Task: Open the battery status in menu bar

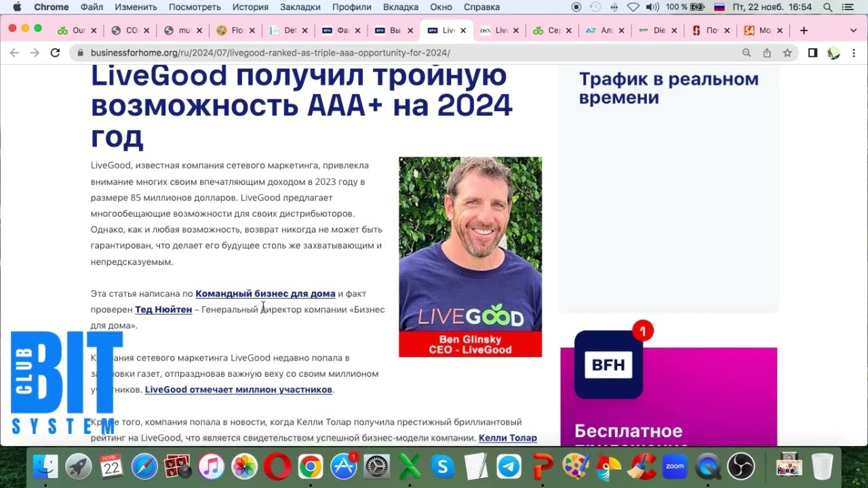Action: point(685,7)
